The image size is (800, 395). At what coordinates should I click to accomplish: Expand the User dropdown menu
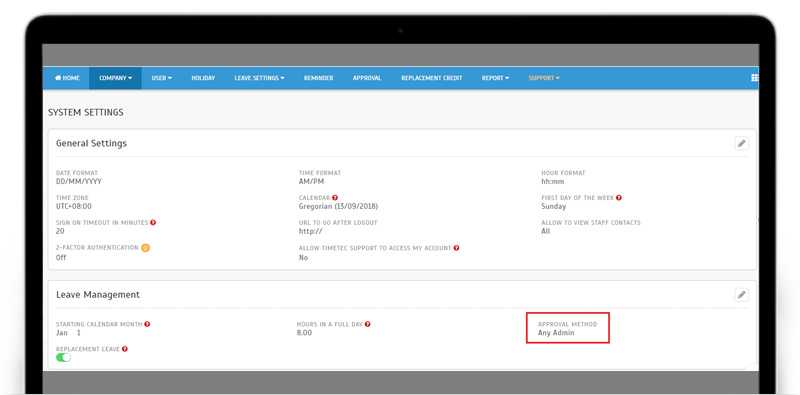pos(161,78)
